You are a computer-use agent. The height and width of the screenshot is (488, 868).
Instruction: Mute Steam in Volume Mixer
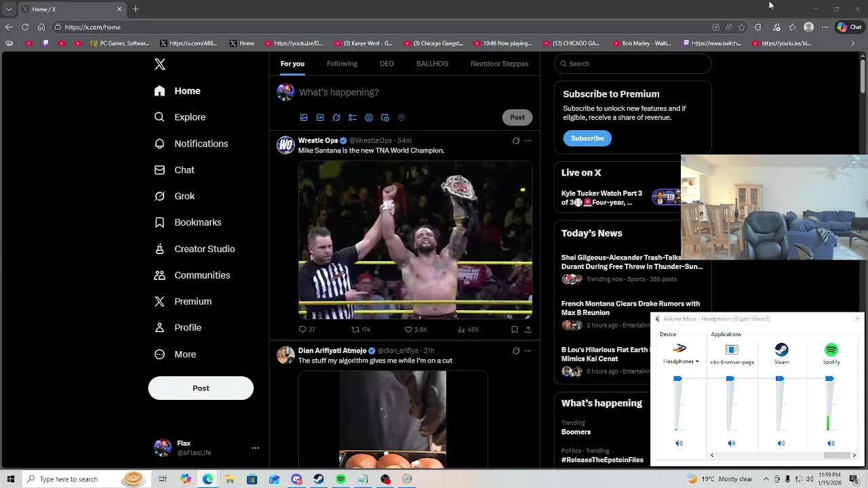[781, 443]
